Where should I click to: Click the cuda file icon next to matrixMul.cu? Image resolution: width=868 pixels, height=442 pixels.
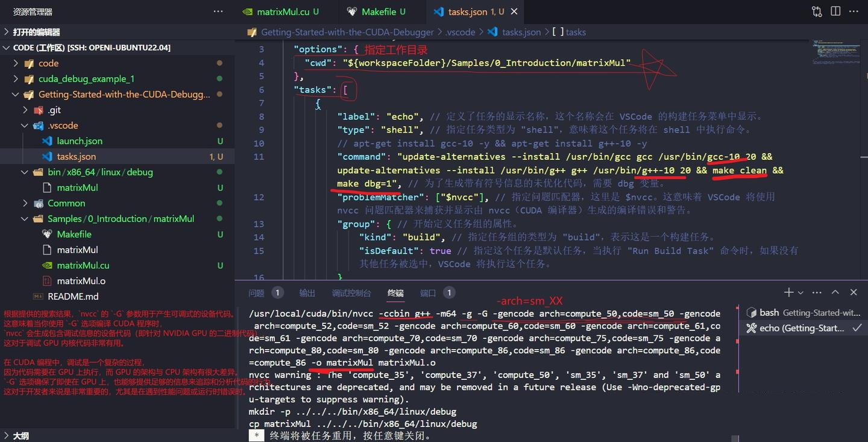[x=47, y=265]
